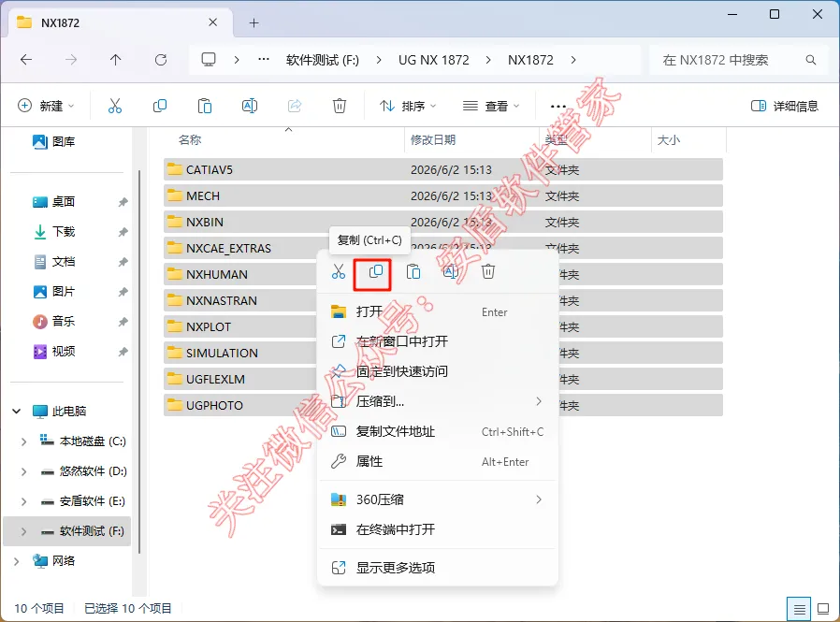This screenshot has width=840, height=622.
Task: Click the Rename icon in the toolbar
Action: (250, 106)
